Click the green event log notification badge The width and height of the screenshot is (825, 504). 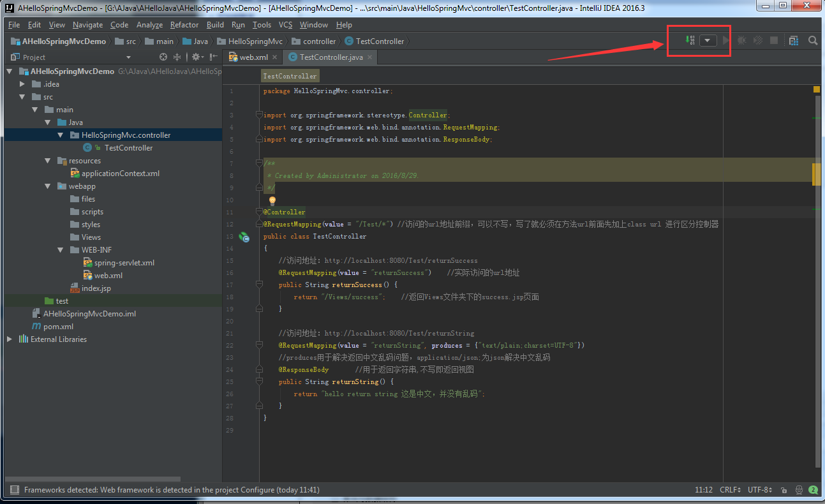coord(814,490)
